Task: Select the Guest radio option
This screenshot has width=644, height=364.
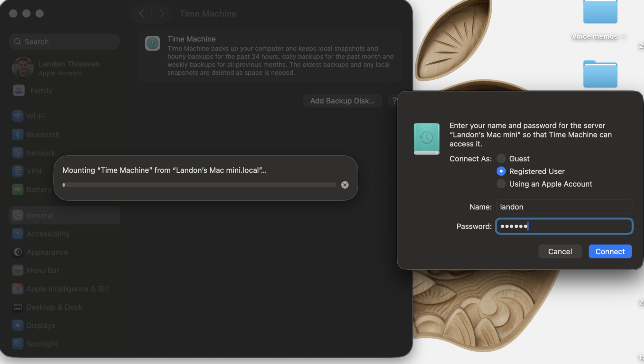Action: 501,159
